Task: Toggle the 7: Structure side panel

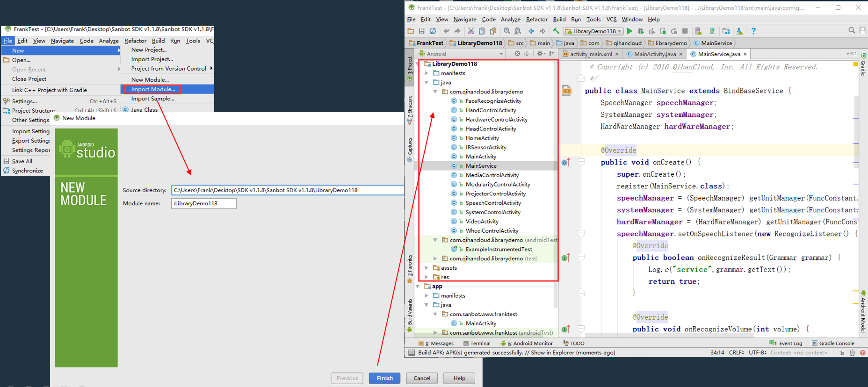Action: click(x=410, y=110)
